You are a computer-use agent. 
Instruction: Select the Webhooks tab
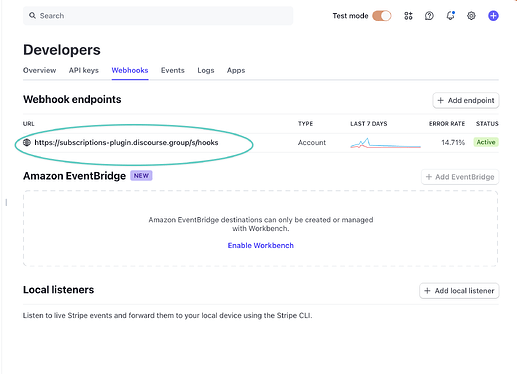(x=130, y=70)
